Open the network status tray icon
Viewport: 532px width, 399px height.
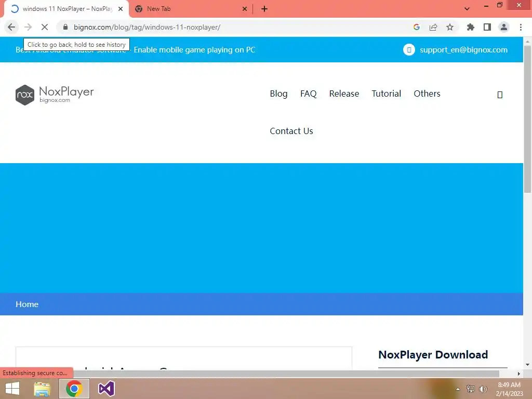pyautogui.click(x=471, y=389)
